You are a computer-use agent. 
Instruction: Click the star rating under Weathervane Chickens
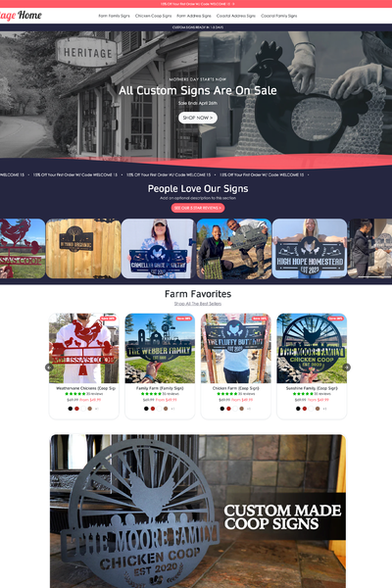tap(75, 394)
